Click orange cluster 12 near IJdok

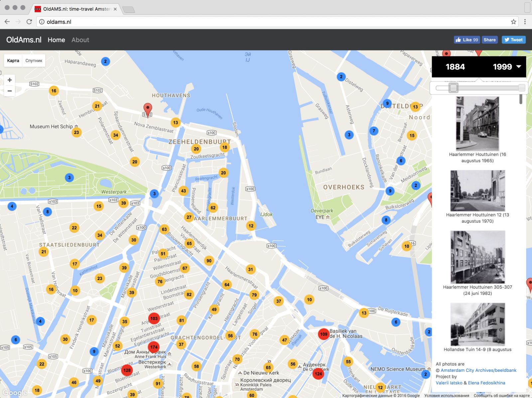click(x=251, y=226)
